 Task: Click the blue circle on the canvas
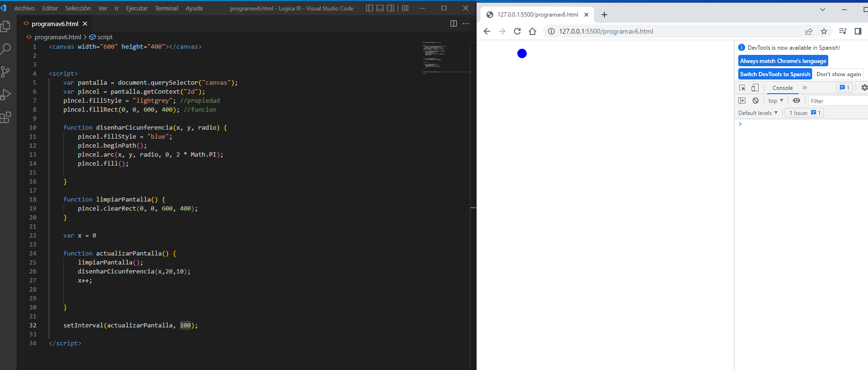click(x=522, y=53)
